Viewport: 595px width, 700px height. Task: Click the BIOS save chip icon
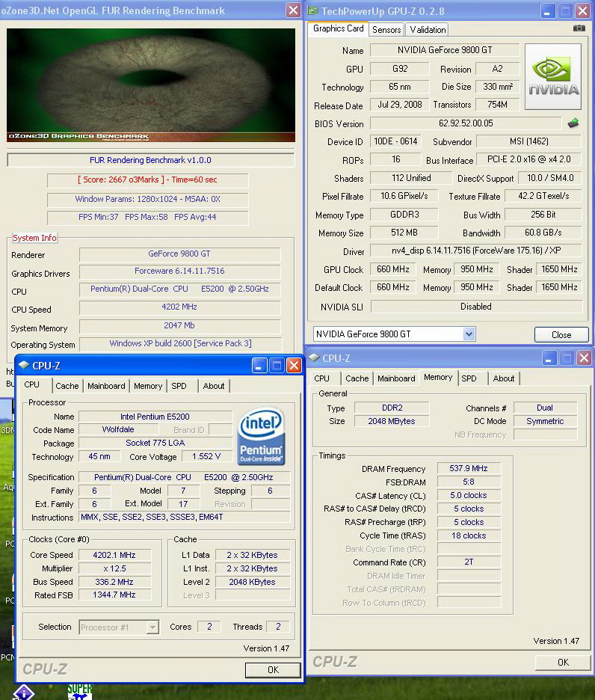click(x=573, y=123)
